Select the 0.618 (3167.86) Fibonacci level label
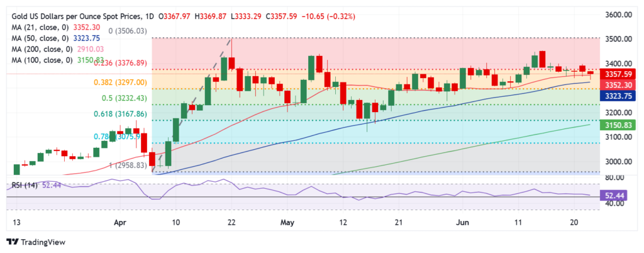This screenshot has width=644, height=253. 123,114
